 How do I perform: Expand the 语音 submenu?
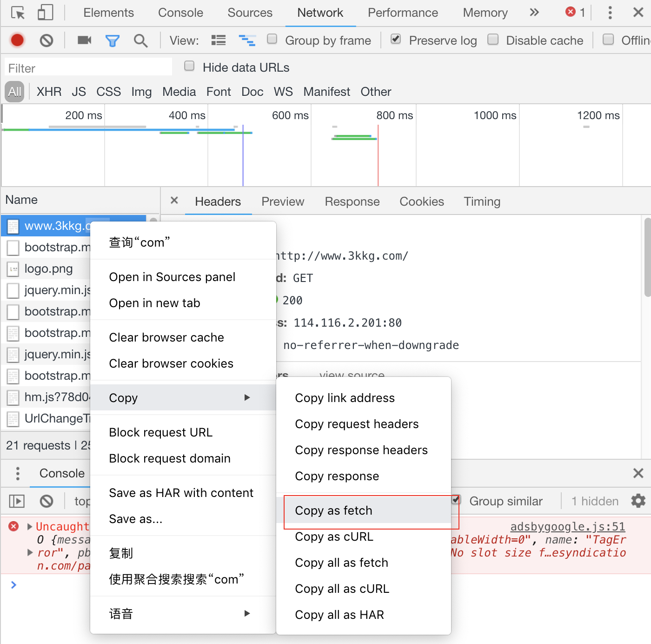[x=181, y=614]
